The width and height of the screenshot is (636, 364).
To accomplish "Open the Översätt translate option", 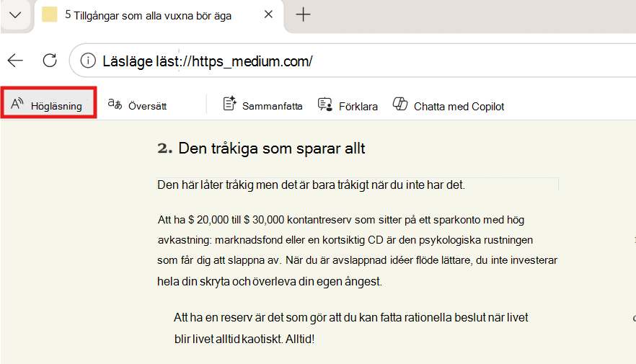I will point(137,105).
